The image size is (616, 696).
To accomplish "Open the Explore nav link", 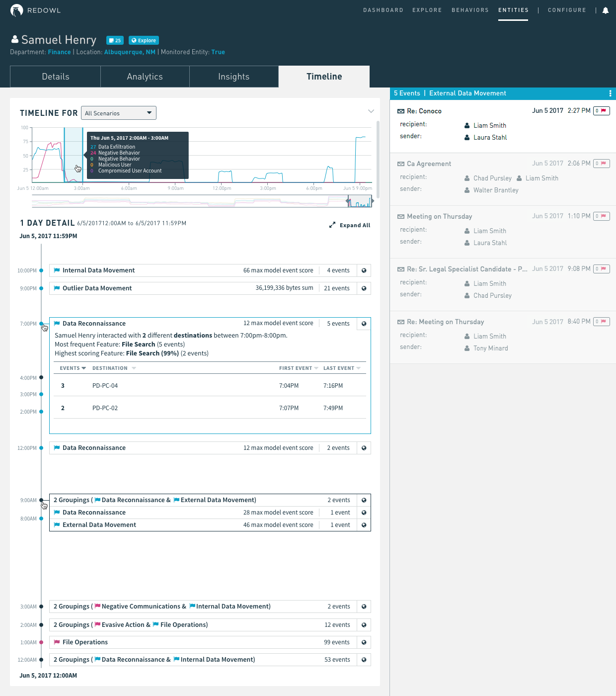I will point(427,10).
